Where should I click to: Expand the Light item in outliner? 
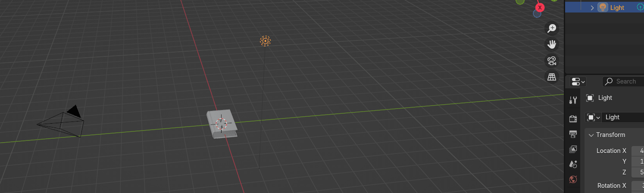(x=592, y=8)
